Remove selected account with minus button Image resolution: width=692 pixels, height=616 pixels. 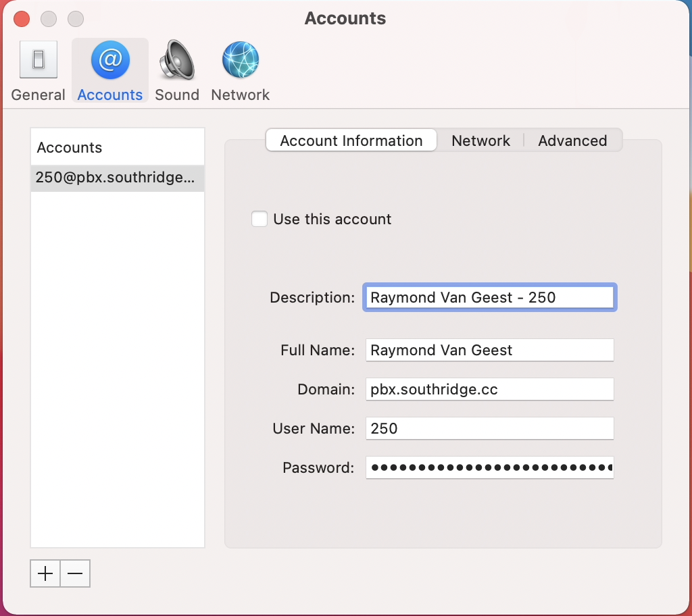(x=75, y=573)
